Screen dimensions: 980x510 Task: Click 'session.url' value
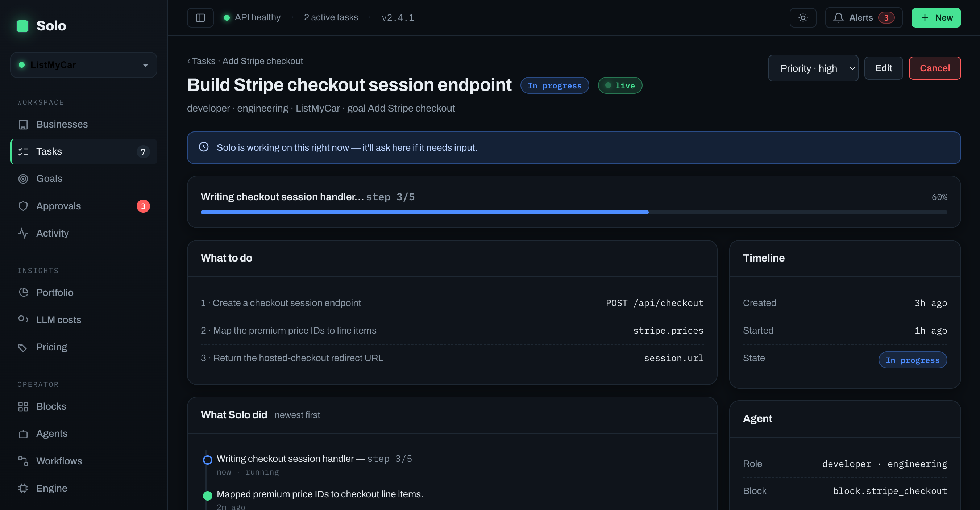coord(673,358)
